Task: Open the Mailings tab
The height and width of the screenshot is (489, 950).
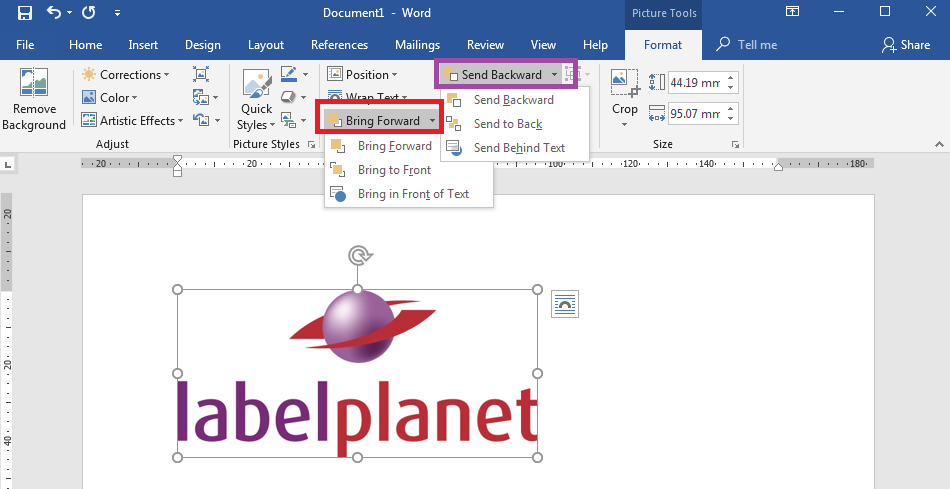Action: coord(417,45)
